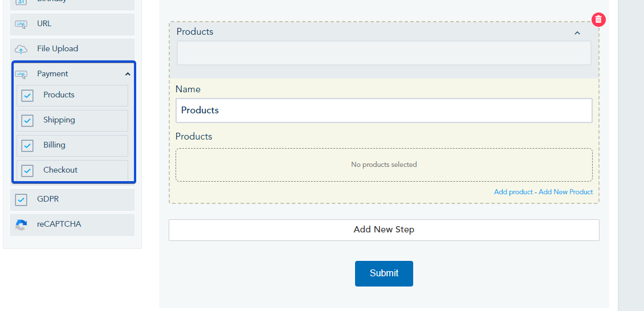The height and width of the screenshot is (311, 644).
Task: Click the Birthday calendar icon
Action: 21,2
